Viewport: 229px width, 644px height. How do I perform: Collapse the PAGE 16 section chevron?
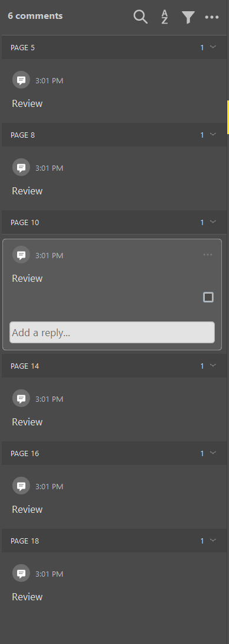(x=213, y=453)
